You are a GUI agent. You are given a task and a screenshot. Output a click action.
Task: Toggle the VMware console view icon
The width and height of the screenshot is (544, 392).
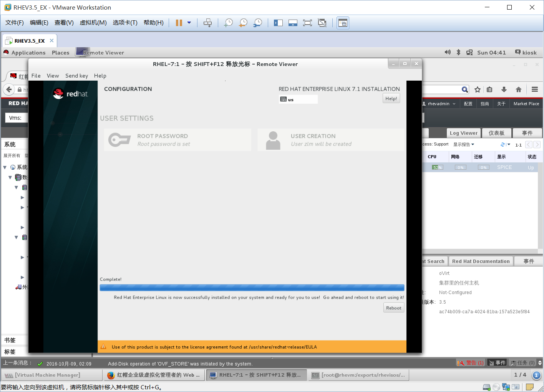tap(343, 23)
